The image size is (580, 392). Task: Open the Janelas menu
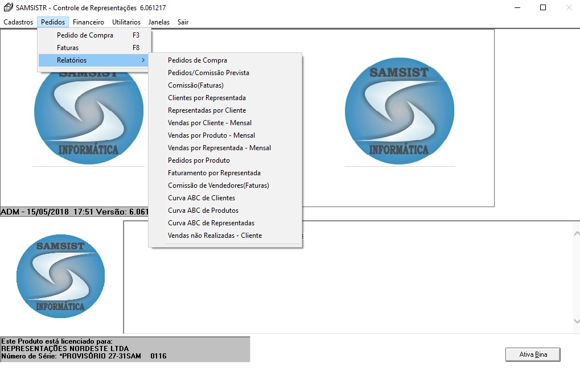(x=159, y=22)
